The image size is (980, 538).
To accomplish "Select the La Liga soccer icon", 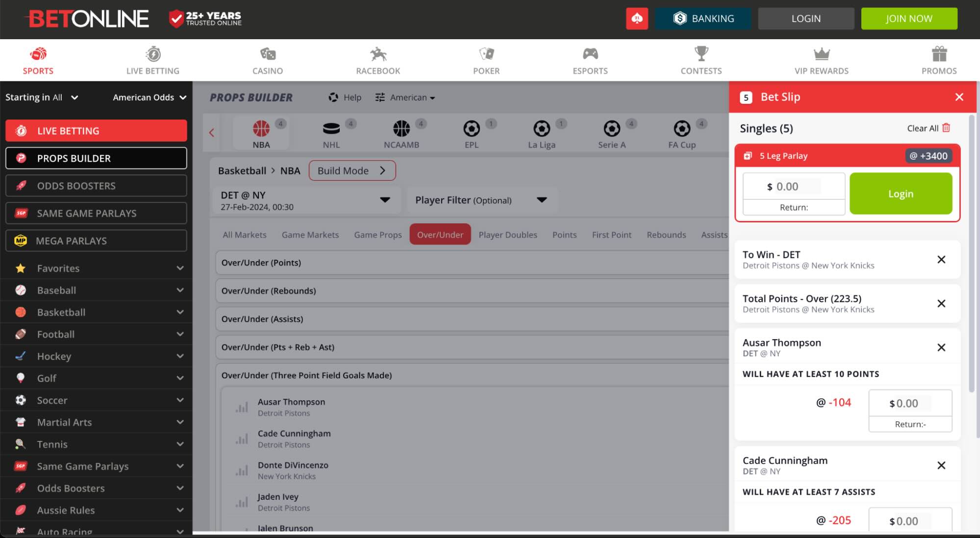I will click(x=542, y=128).
